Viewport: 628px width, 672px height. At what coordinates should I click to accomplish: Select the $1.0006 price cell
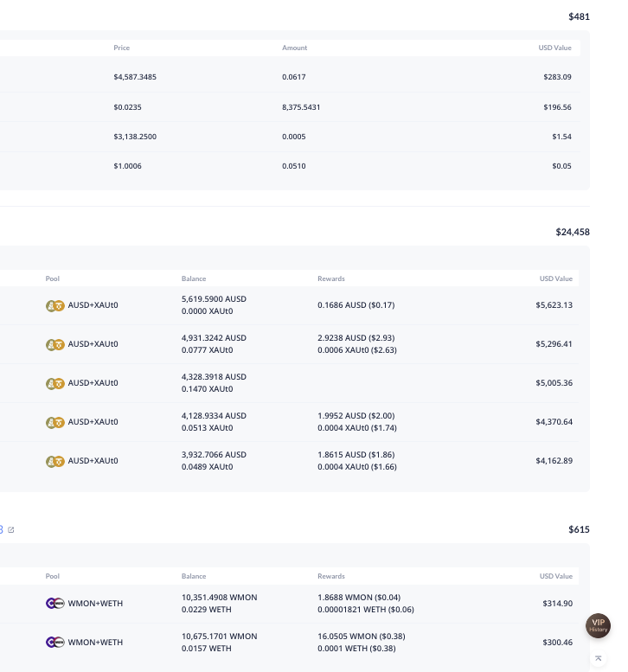click(127, 166)
